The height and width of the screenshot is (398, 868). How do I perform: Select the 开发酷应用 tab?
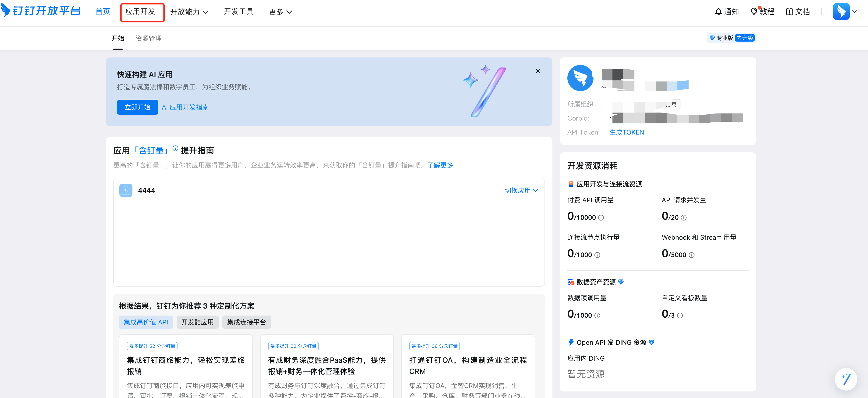point(197,322)
